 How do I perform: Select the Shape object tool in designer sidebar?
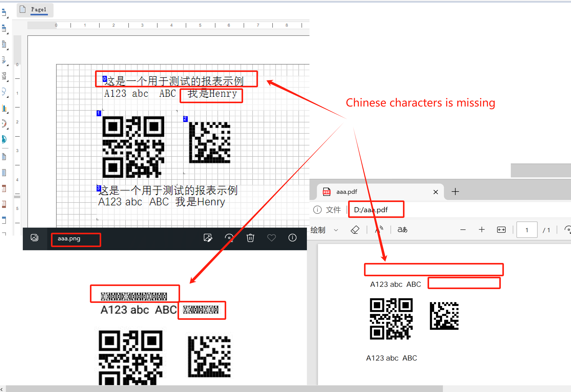point(4,92)
